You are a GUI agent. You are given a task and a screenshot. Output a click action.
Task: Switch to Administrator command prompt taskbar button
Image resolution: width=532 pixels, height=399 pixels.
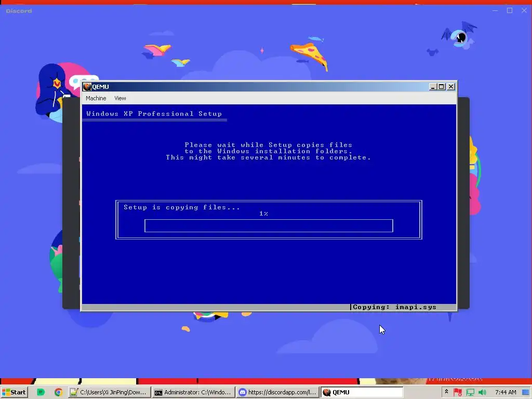193,392
